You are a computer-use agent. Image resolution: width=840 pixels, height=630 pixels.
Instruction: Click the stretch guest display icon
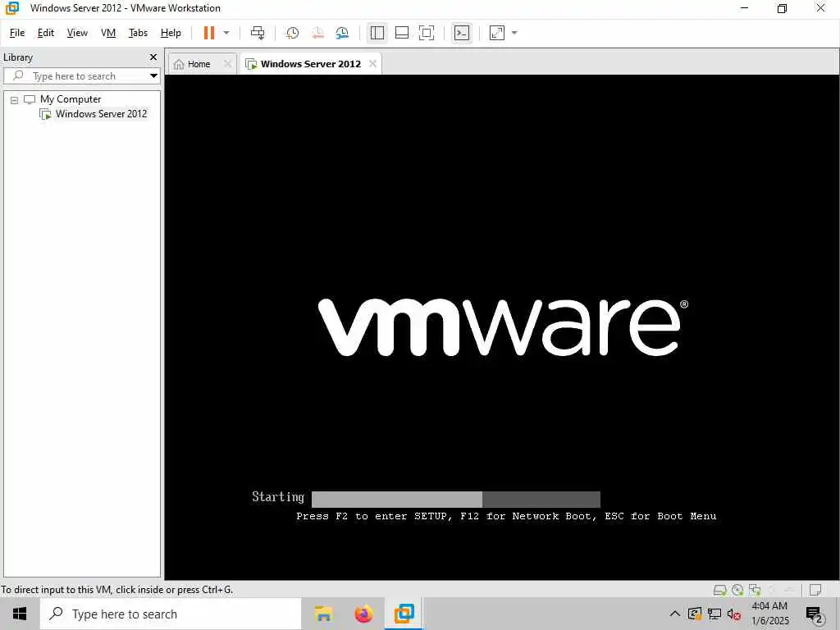click(x=497, y=33)
